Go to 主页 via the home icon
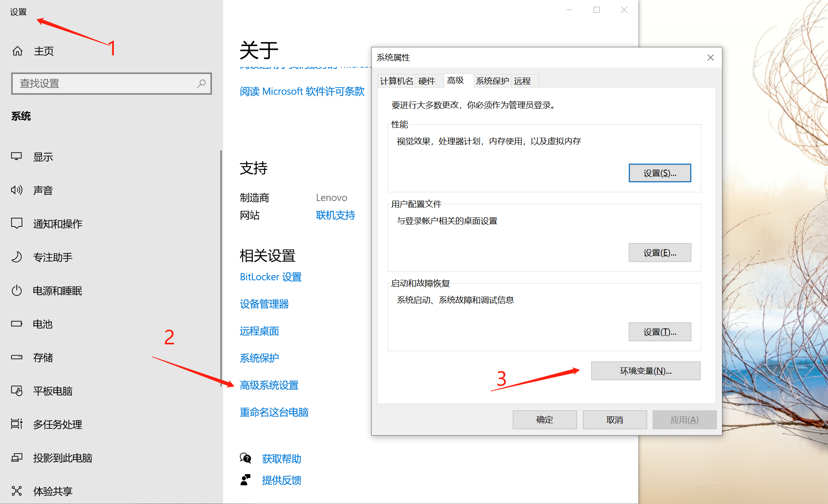 (x=44, y=51)
